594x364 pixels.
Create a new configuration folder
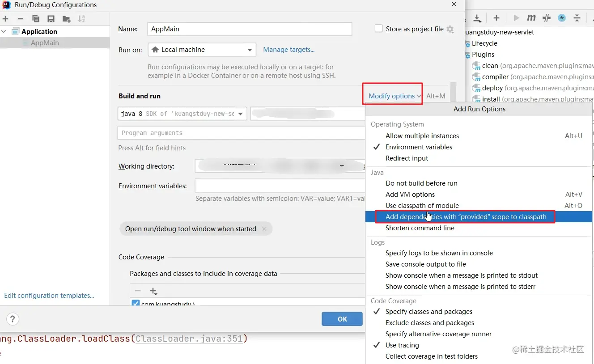(x=67, y=19)
